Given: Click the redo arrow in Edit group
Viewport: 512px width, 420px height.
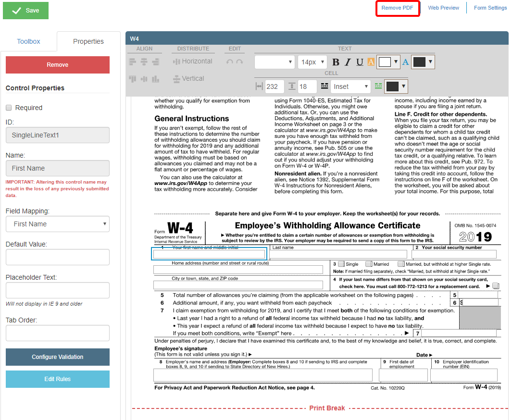Looking at the screenshot, I should coord(239,62).
